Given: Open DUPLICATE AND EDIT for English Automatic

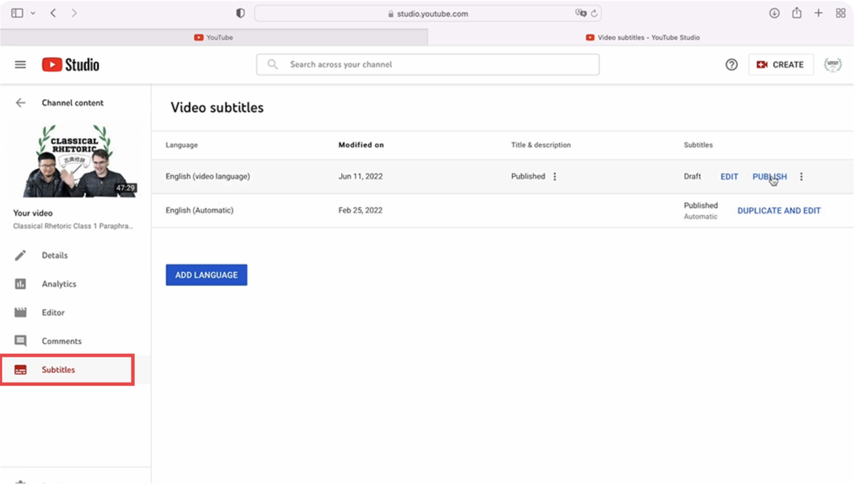Looking at the screenshot, I should (x=778, y=210).
